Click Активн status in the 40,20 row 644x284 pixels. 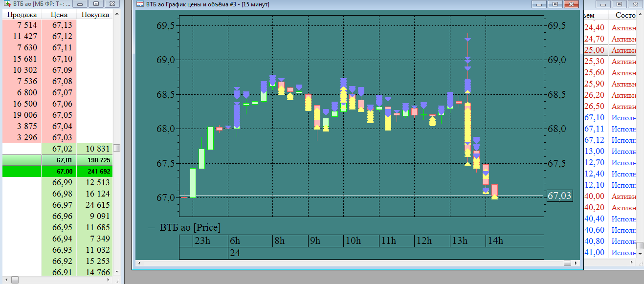624,208
